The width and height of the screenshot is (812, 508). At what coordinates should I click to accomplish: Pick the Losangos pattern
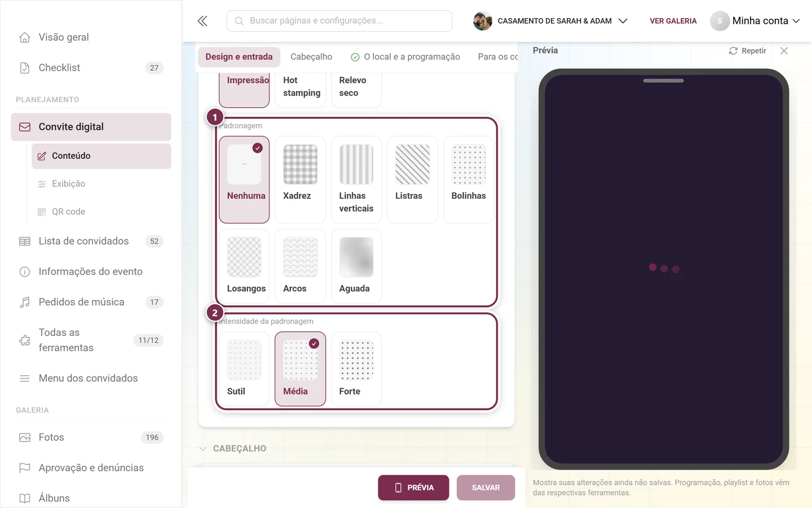click(x=244, y=266)
